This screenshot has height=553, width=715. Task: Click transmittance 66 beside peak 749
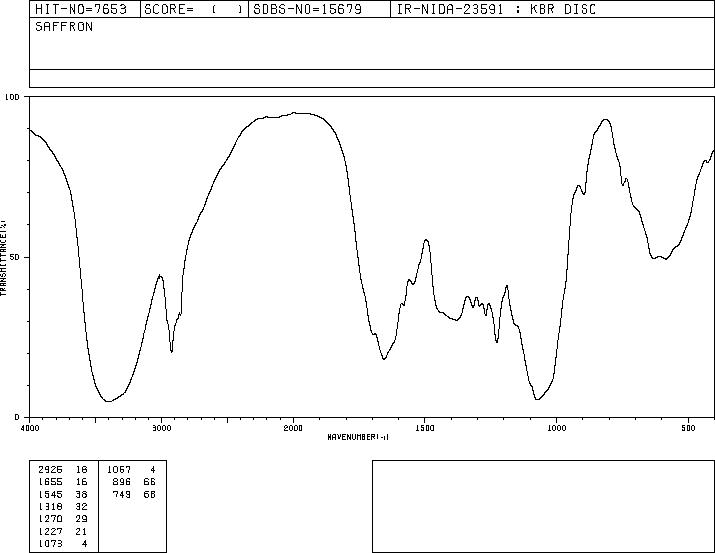click(x=150, y=494)
